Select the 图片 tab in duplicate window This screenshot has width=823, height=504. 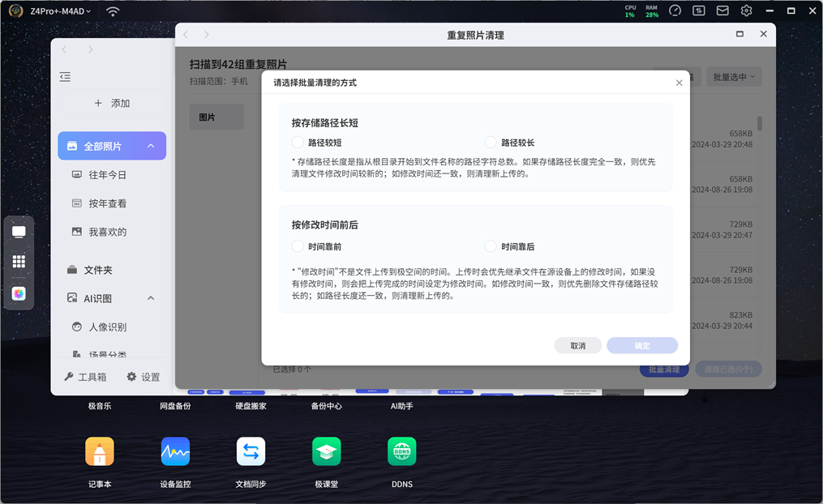click(216, 117)
